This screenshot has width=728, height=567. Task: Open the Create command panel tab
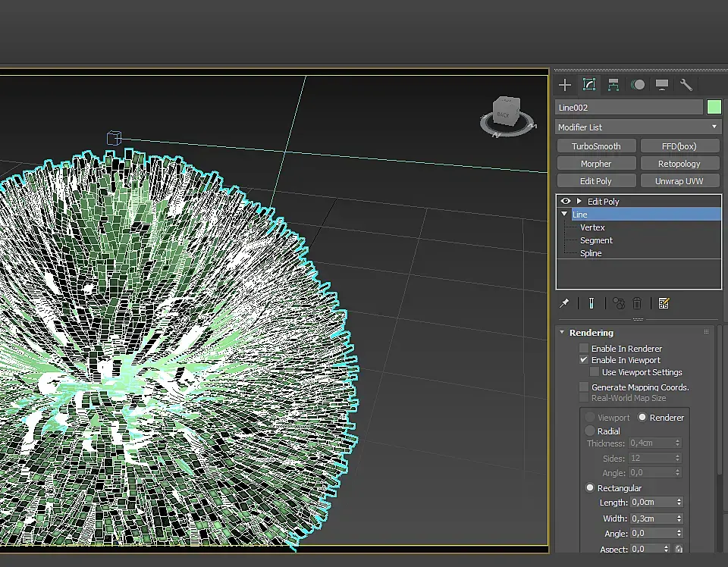pyautogui.click(x=565, y=85)
